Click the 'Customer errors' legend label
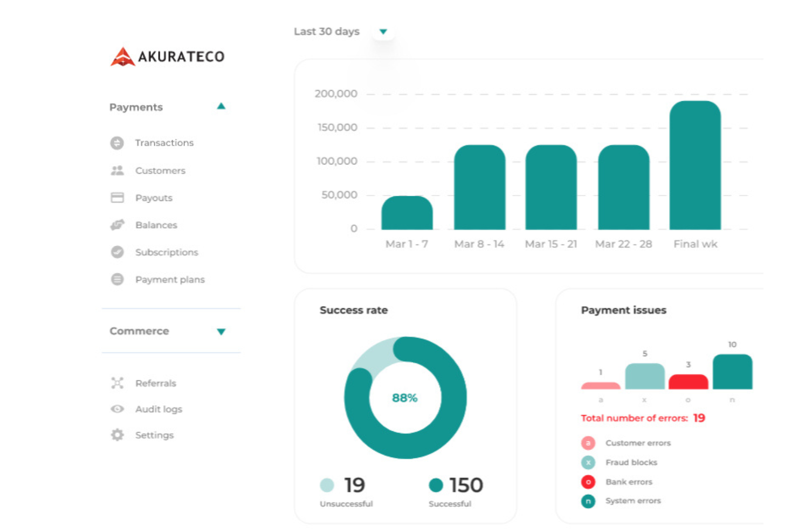 coord(638,443)
